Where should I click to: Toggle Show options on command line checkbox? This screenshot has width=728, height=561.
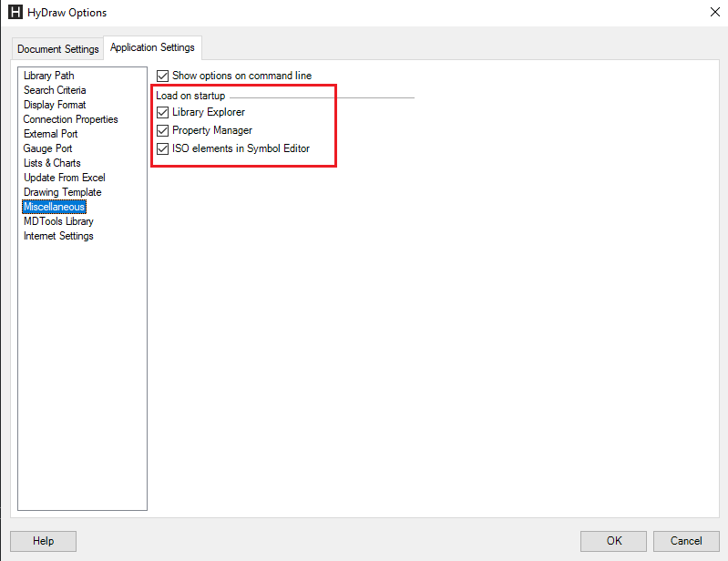(163, 76)
